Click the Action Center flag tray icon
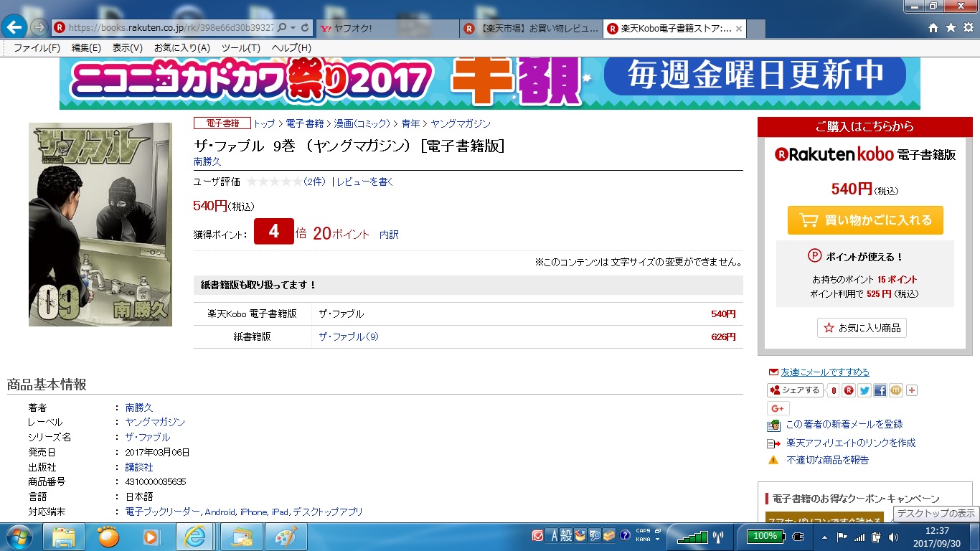The image size is (980, 551). point(842,537)
